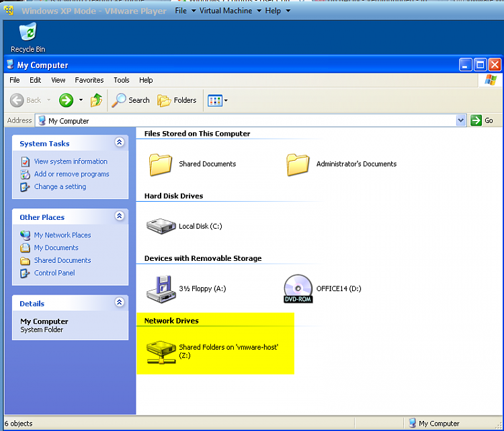Open the Favorites menu
The width and height of the screenshot is (504, 431).
tap(89, 80)
